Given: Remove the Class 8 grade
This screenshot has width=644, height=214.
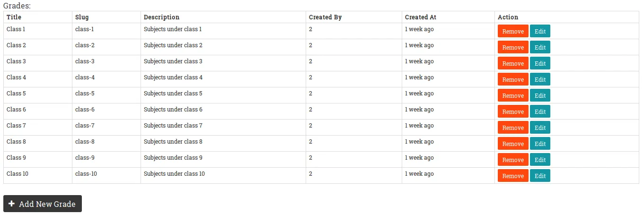Looking at the screenshot, I should [513, 144].
